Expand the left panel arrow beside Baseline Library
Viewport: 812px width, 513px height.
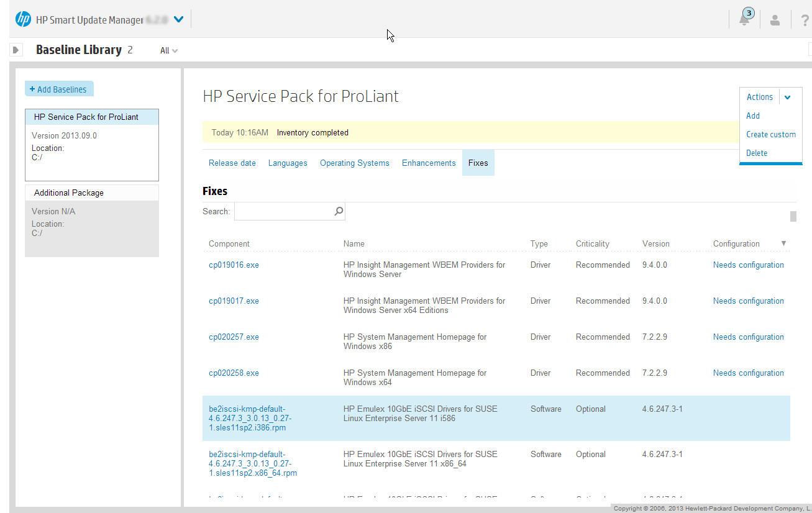tap(16, 50)
